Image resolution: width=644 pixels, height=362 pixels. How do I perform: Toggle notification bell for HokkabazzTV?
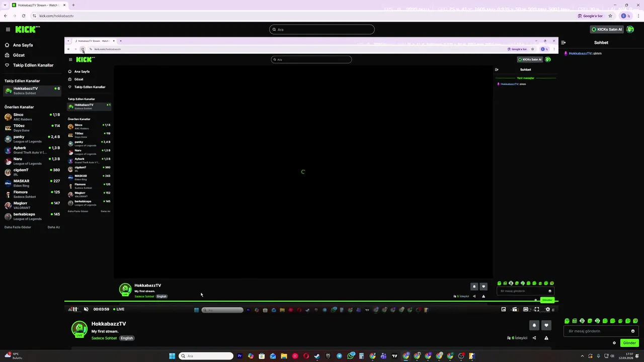534,325
